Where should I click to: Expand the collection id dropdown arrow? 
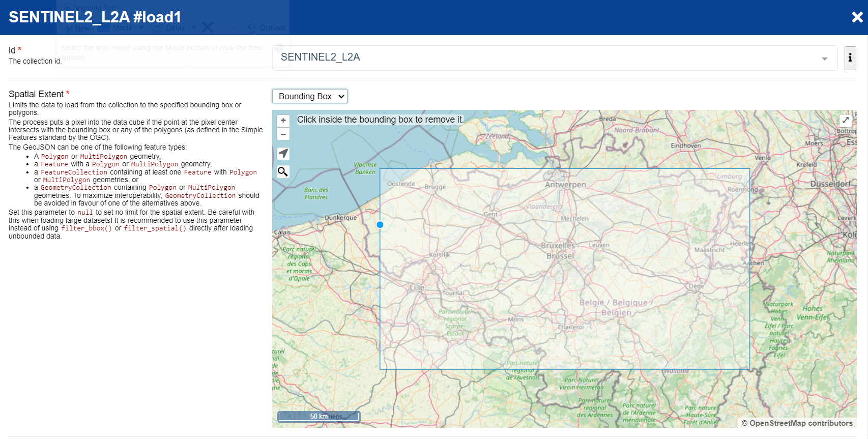pyautogui.click(x=824, y=58)
